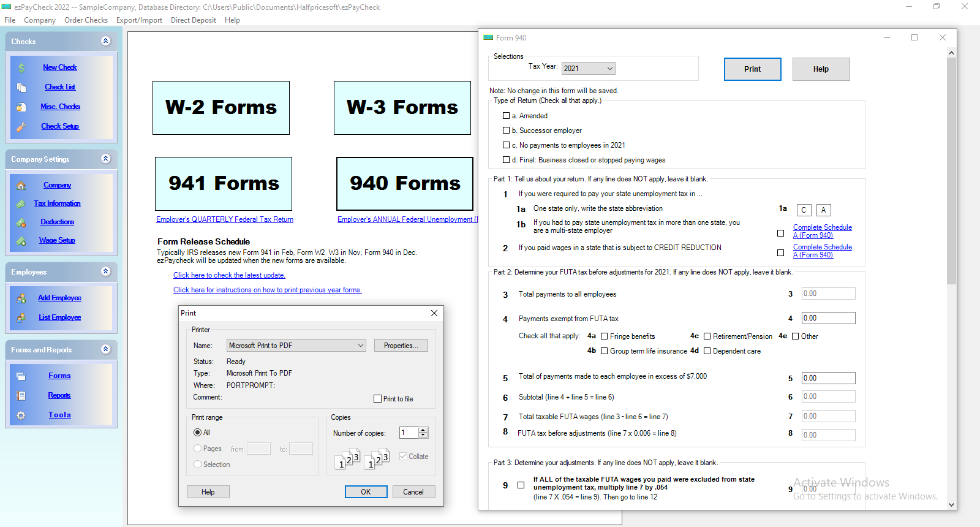This screenshot has height=527, width=980.
Task: Click the Form 940 vertical scrollbar
Action: (951, 279)
